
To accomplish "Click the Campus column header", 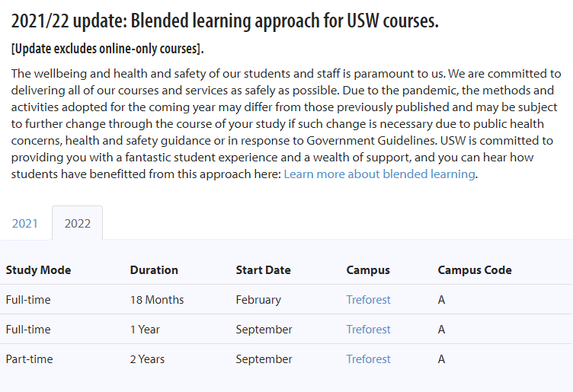I will tap(368, 270).
